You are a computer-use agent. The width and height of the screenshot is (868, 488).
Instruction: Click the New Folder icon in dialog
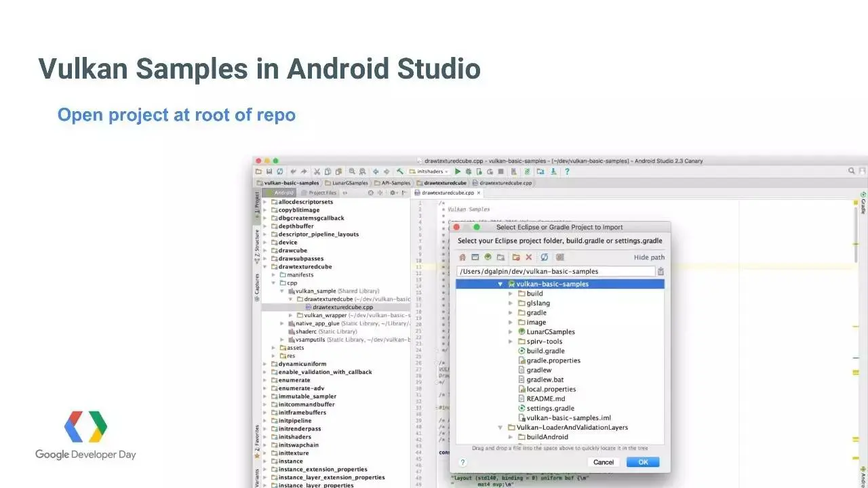[516, 258]
